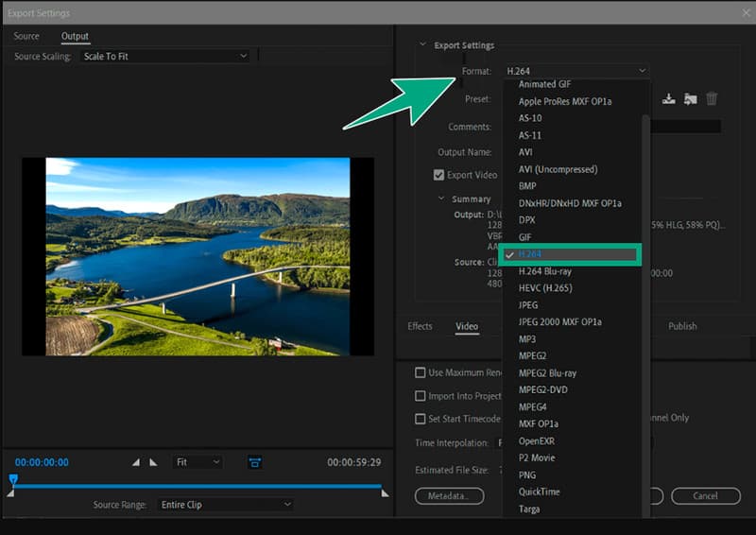Screen dimensions: 756x535
Task: Click the Import Preset folder icon
Action: point(690,99)
